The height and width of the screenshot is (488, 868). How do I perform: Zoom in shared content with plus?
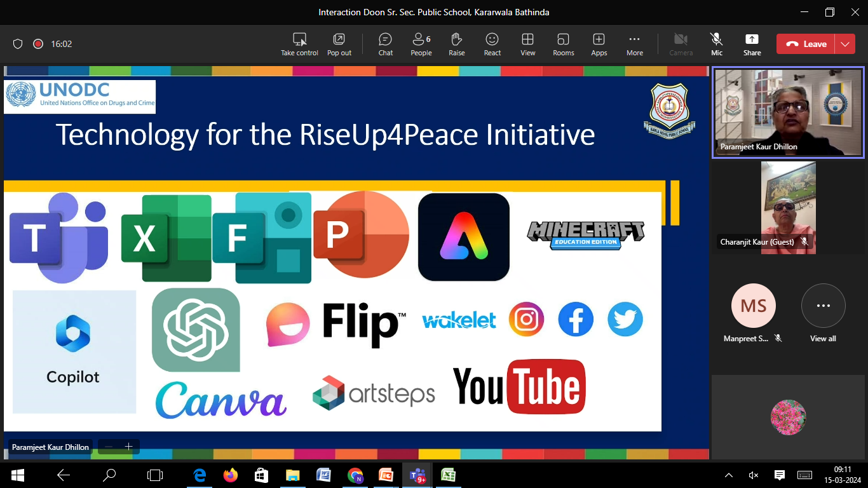tap(128, 447)
